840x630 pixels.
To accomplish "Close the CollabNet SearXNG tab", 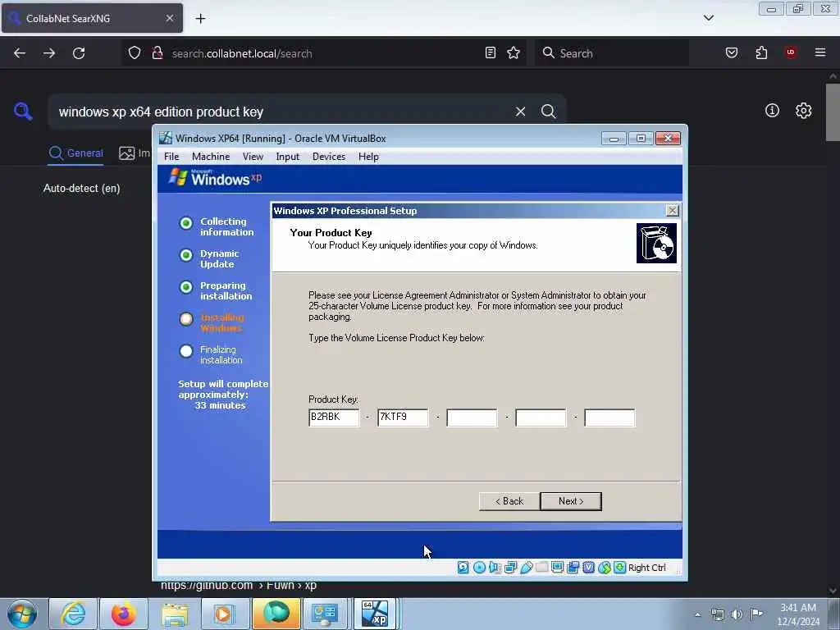I will (x=169, y=18).
